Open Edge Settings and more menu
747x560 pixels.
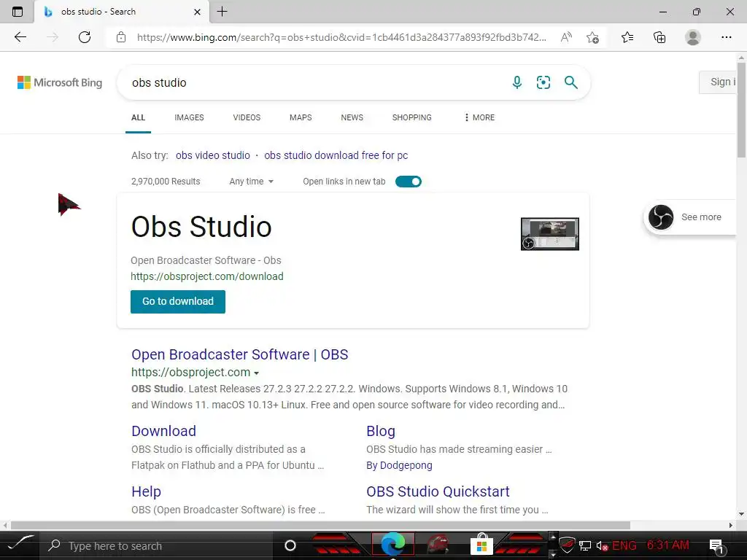tap(726, 37)
